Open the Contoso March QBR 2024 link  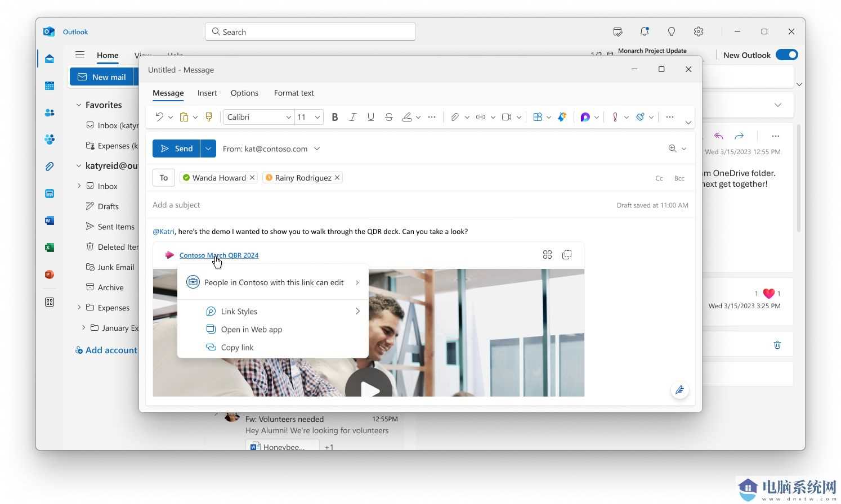click(219, 255)
